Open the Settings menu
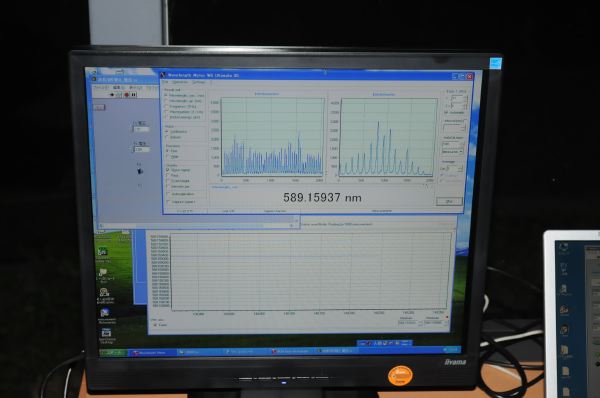This screenshot has height=398, width=600. click(x=199, y=82)
